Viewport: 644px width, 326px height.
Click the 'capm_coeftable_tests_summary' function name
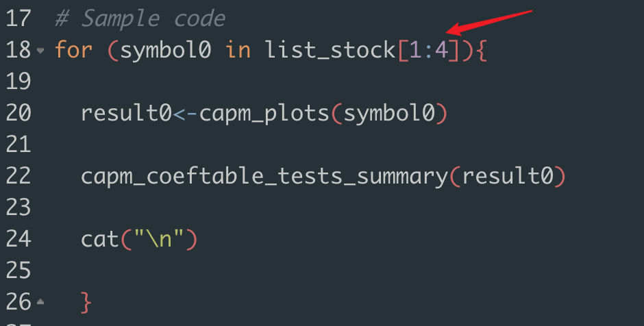click(x=264, y=176)
